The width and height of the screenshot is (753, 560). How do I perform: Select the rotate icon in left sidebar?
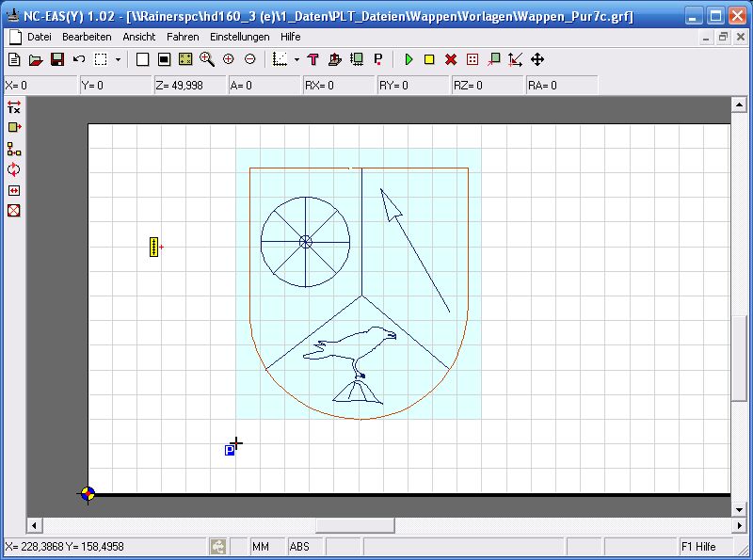[x=13, y=169]
